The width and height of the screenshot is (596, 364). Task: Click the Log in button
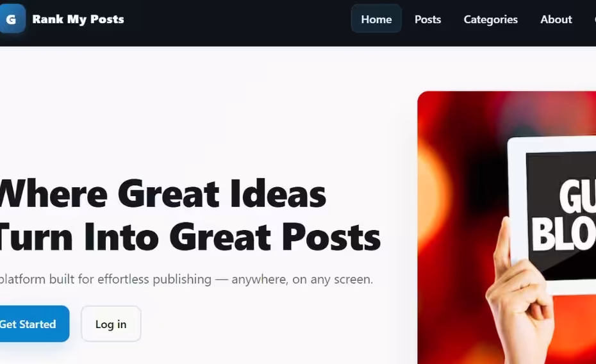(x=111, y=324)
